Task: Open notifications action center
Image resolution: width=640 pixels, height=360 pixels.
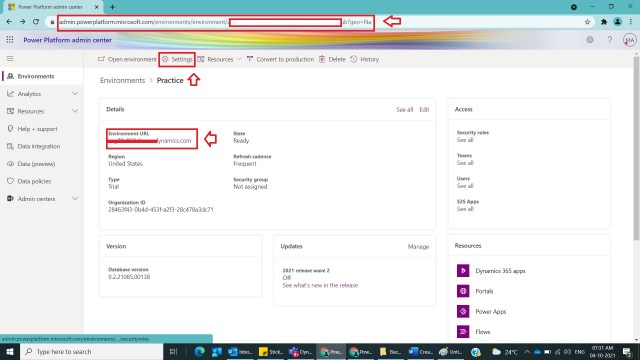Action: pyautogui.click(x=627, y=351)
